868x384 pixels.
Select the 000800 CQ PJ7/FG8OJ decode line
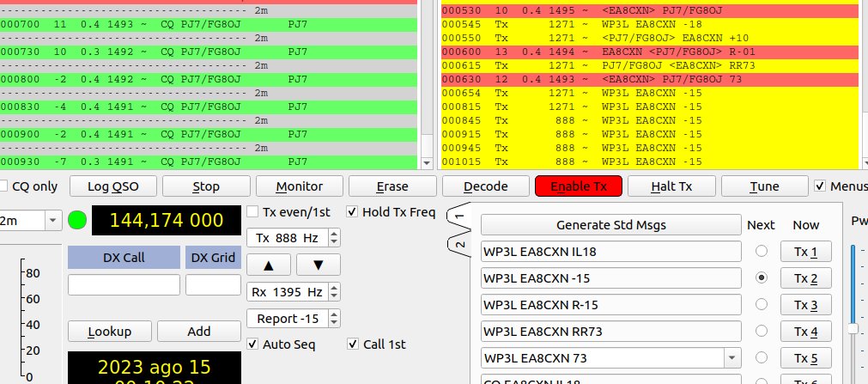(209, 79)
